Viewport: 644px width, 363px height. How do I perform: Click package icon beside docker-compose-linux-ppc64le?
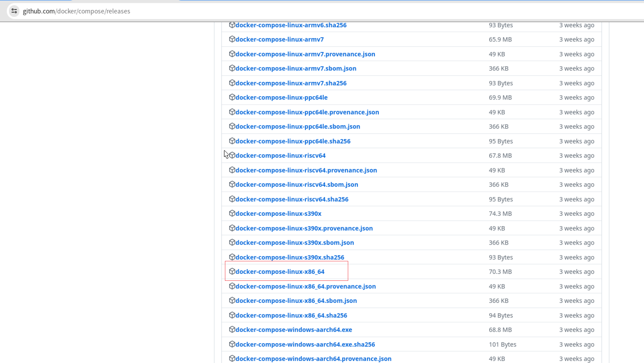point(232,97)
